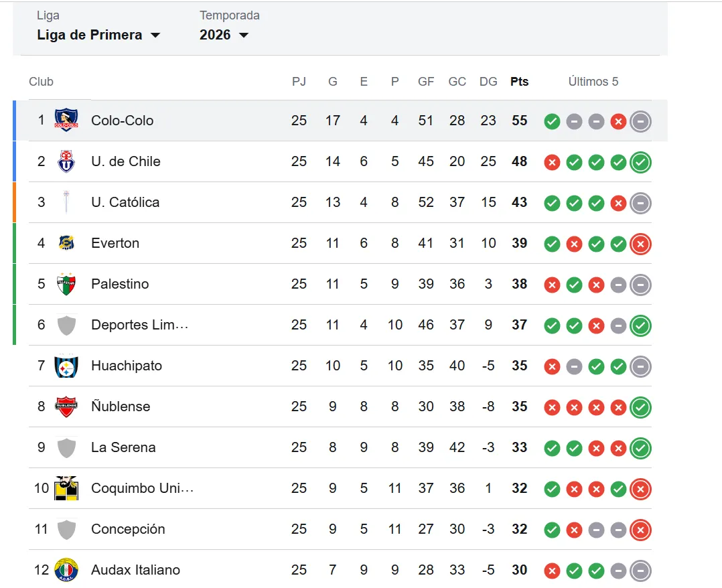Screen dimensions: 722x588
Task: Click the Concepción placeholder shield
Action: coord(66,529)
